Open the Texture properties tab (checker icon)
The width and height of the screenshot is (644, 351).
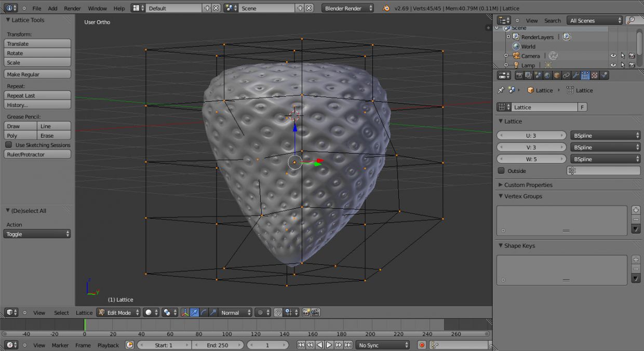(x=595, y=75)
